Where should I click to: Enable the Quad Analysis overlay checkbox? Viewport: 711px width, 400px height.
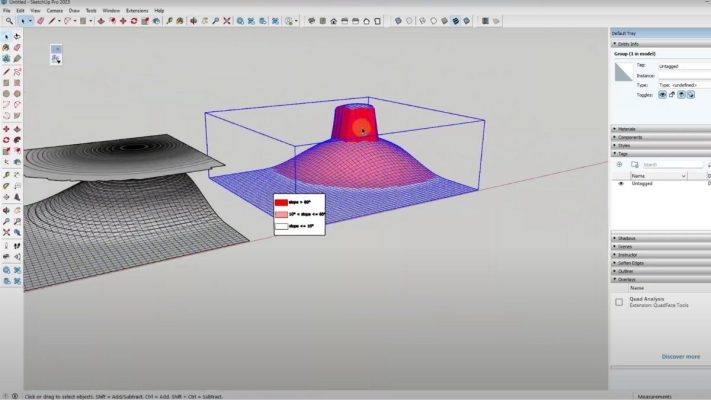click(619, 302)
